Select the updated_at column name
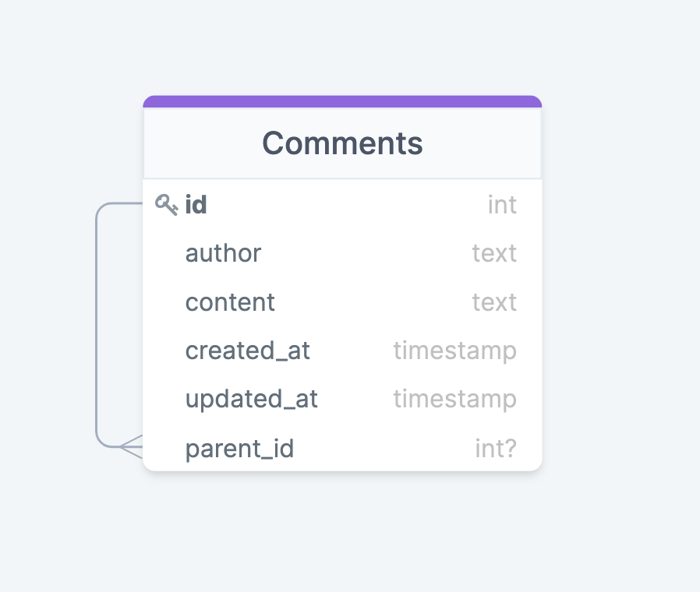The width and height of the screenshot is (700, 592). click(251, 399)
